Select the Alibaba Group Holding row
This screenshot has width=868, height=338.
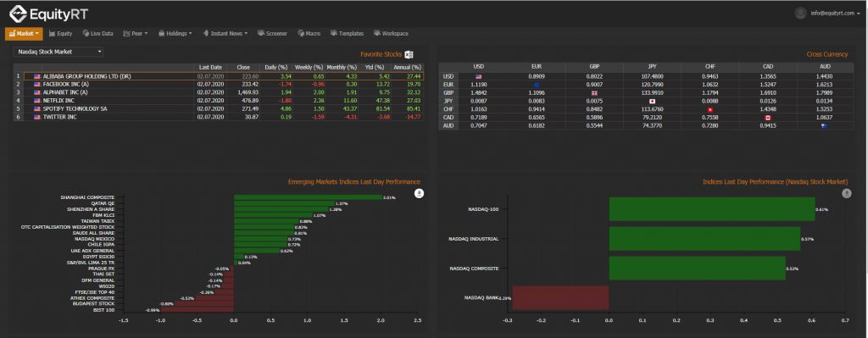coord(220,75)
